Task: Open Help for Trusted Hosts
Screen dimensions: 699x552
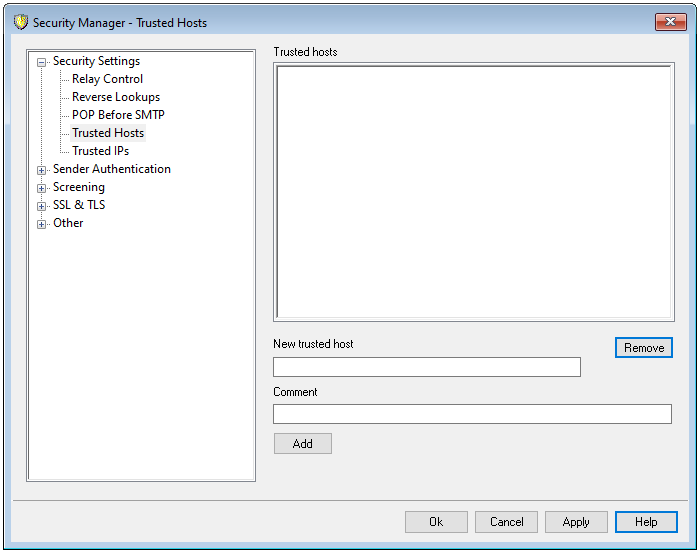Action: [x=646, y=522]
